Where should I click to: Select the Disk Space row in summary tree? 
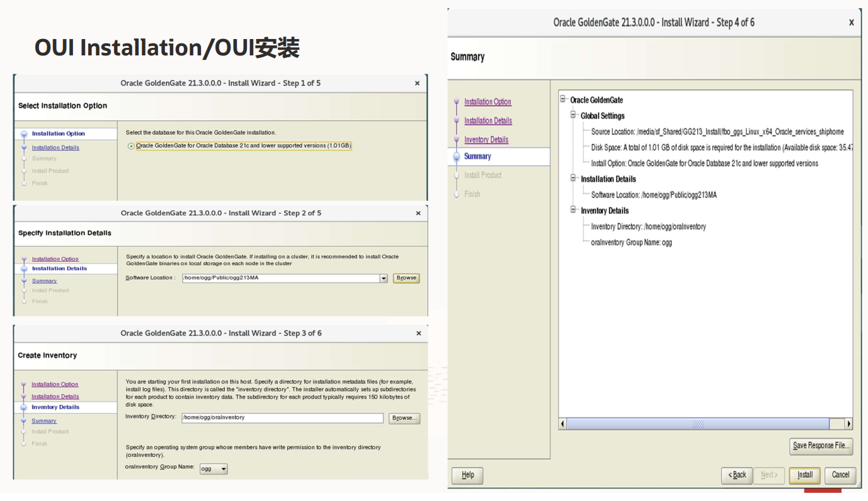click(722, 148)
